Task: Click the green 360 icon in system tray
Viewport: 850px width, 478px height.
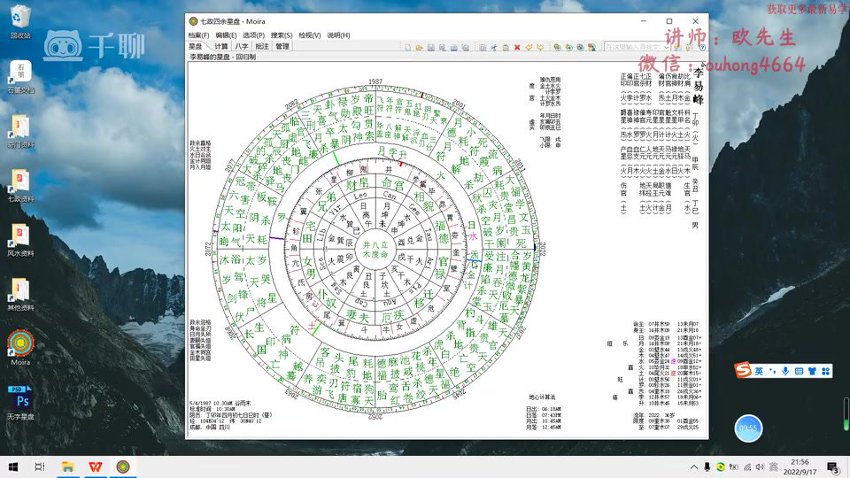Action: [720, 467]
